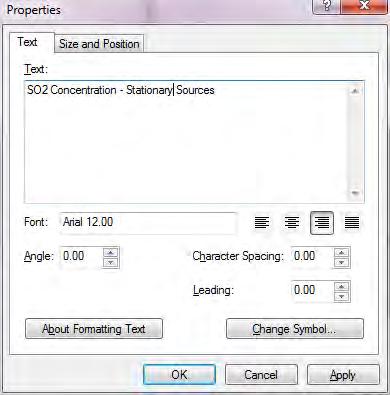The image size is (390, 395).
Task: Decrease Angle value with down arrow
Action: (x=111, y=263)
